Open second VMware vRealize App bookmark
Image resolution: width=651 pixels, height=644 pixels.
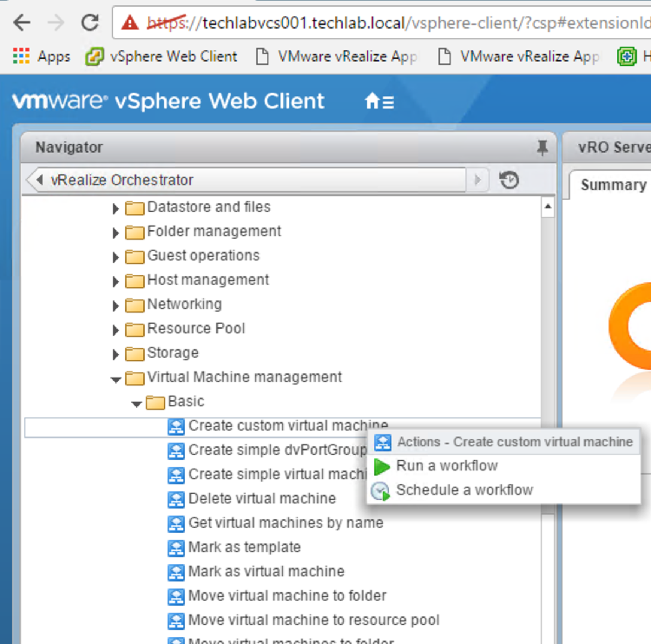518,56
